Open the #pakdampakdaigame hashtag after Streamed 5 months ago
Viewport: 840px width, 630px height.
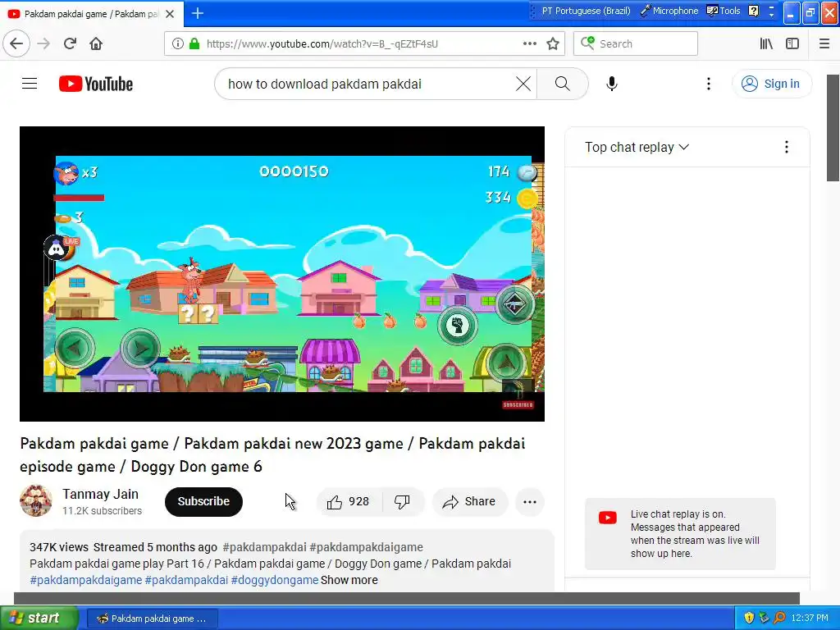(x=367, y=547)
